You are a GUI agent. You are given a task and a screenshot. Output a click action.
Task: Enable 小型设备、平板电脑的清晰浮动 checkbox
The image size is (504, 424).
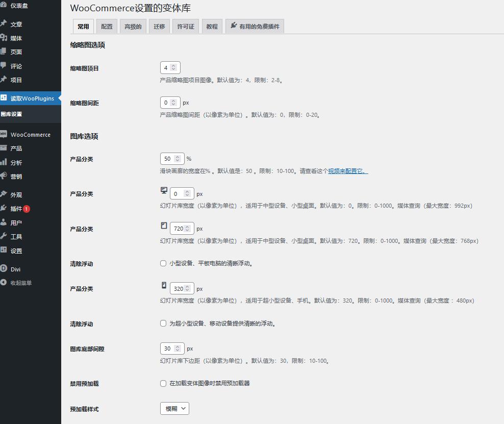(163, 263)
